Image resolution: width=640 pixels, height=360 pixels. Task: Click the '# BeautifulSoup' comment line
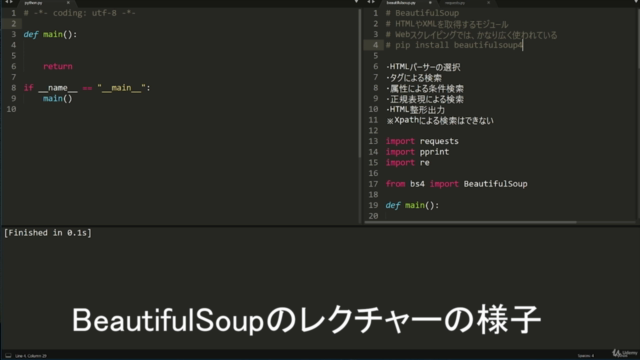(422, 13)
